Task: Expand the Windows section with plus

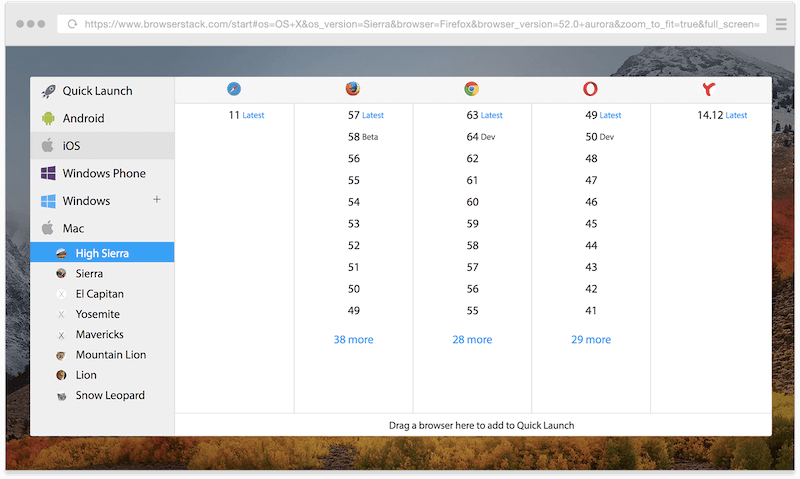Action: (x=157, y=199)
